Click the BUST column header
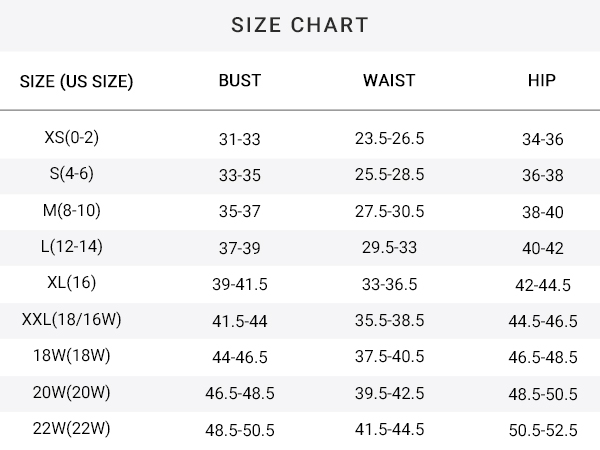 coord(240,80)
